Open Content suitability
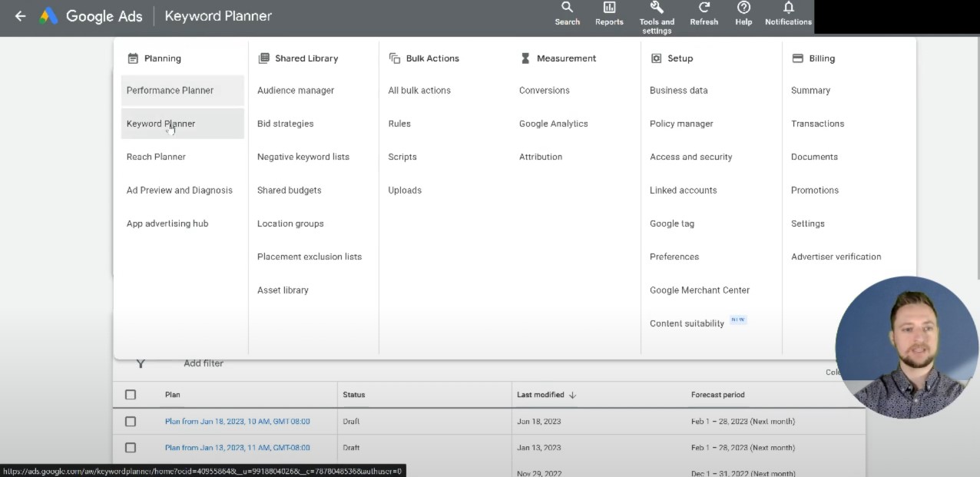 (x=687, y=323)
